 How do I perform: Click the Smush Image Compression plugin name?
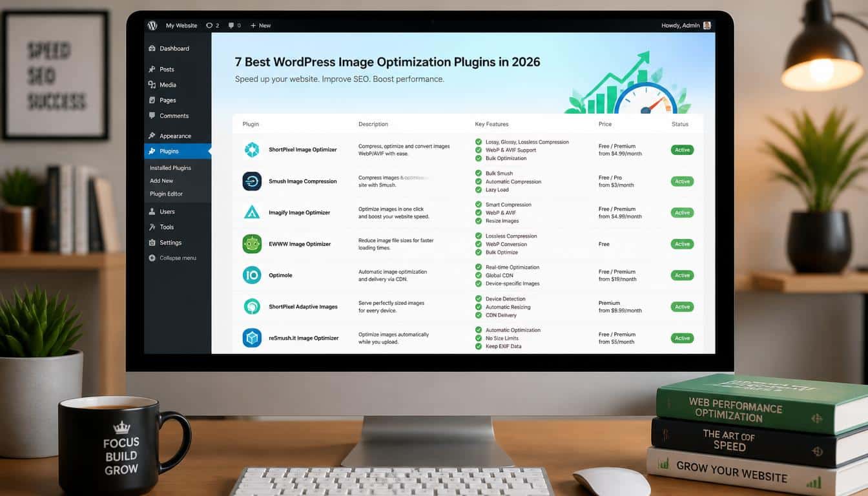pos(303,181)
